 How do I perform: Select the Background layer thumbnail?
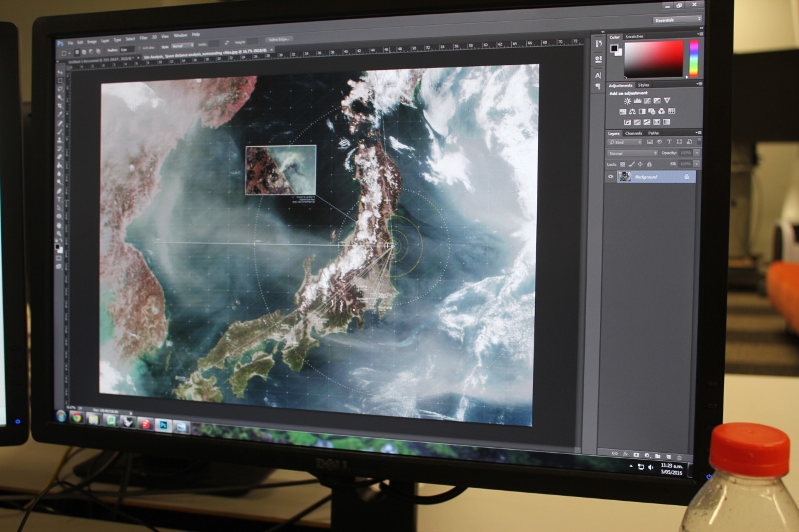[624, 177]
